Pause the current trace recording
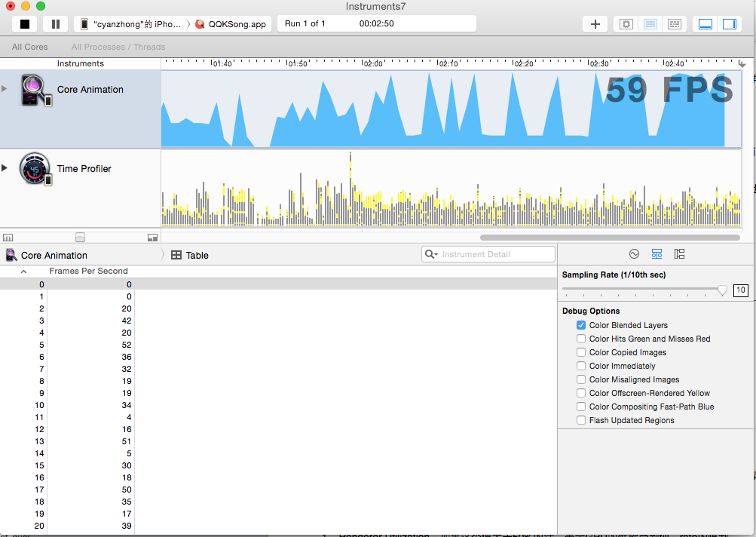756x537 pixels. point(55,24)
